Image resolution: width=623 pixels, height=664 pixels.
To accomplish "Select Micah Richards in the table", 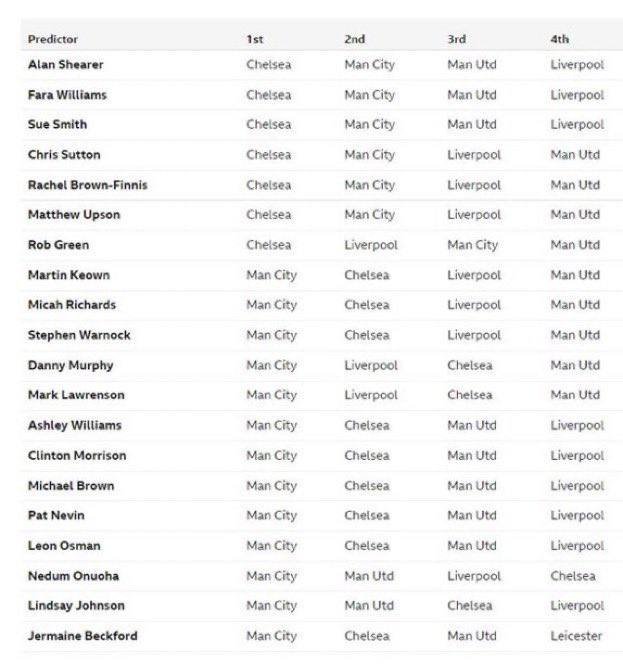I will 72,305.
